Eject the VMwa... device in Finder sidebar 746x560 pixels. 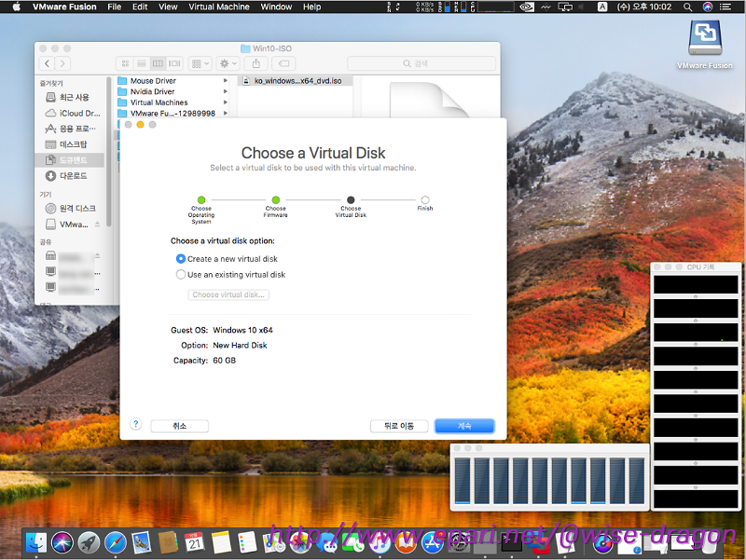tap(98, 224)
